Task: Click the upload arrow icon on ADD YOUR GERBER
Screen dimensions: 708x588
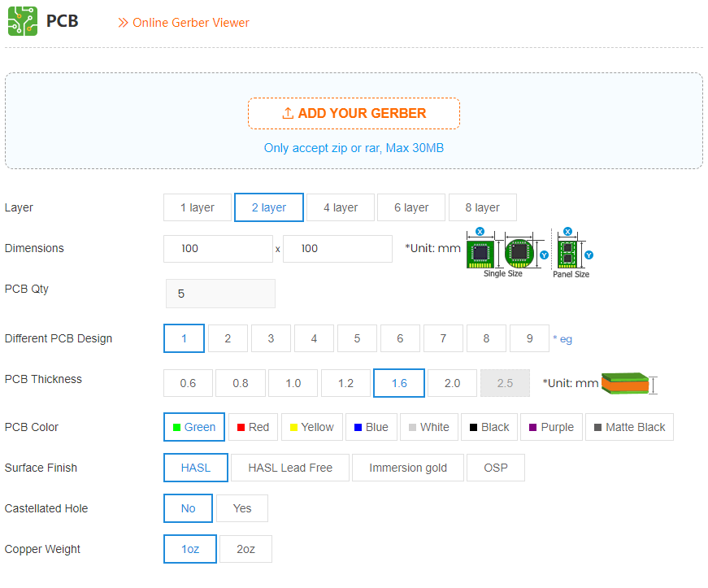Action: coord(287,113)
